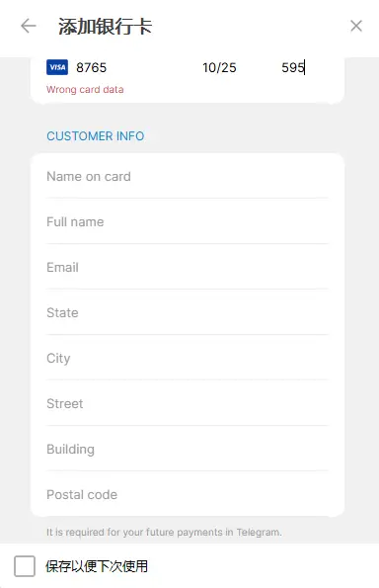This screenshot has width=379, height=588.
Task: Focus the Building input field
Action: tap(188, 449)
